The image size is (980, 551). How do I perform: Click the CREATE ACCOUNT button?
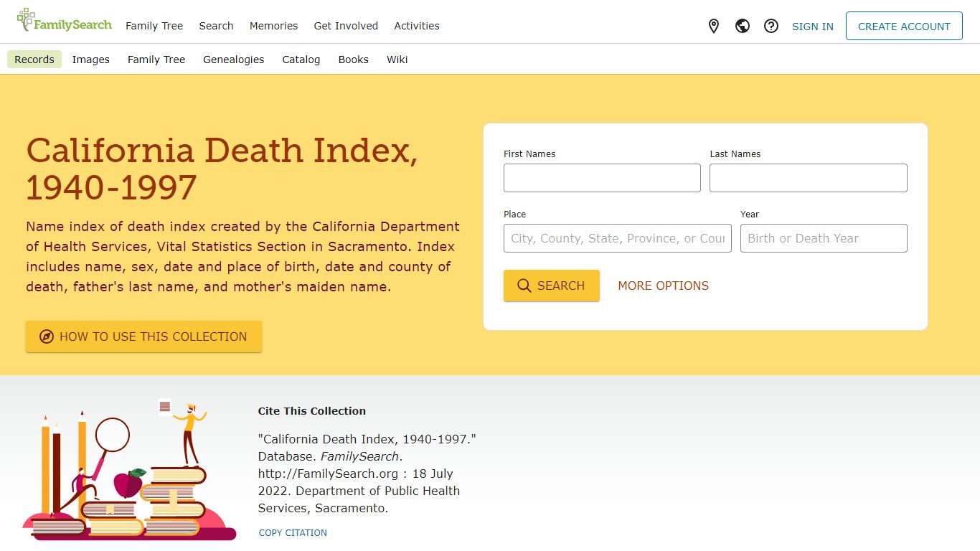pos(904,26)
